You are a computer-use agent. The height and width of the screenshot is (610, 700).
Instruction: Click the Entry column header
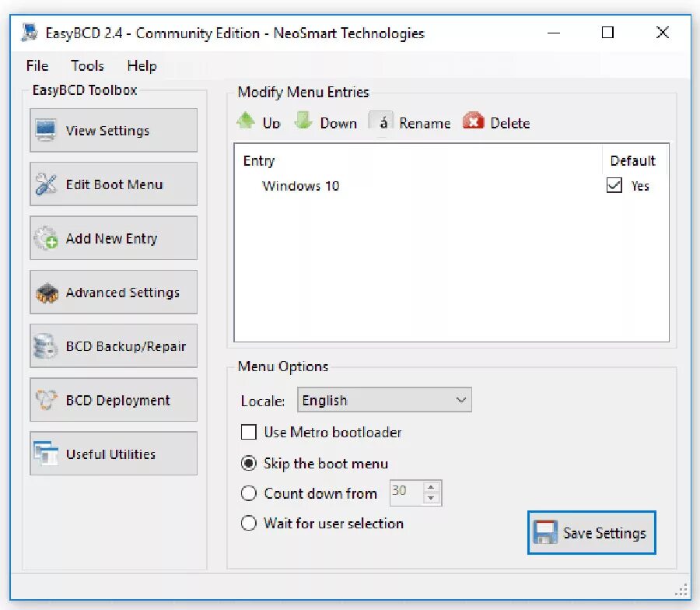(259, 161)
